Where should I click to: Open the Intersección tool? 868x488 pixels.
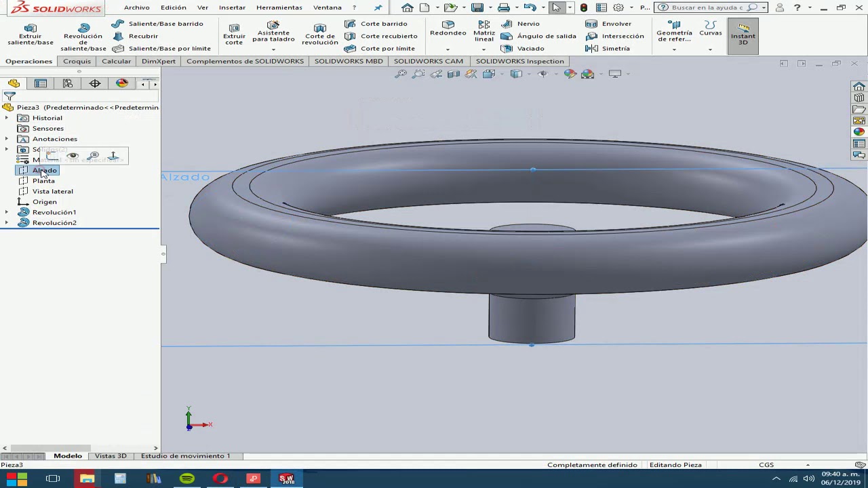[614, 37]
